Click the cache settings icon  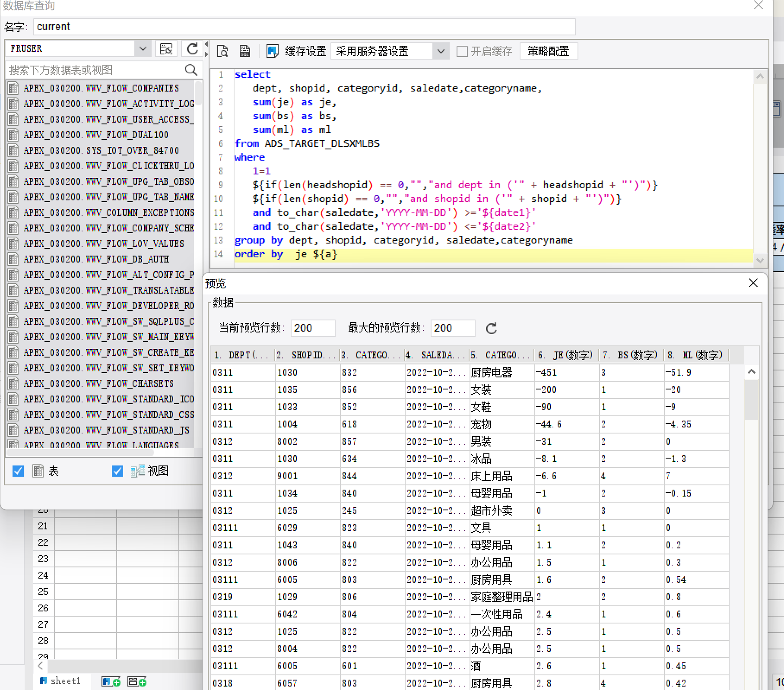pyautogui.click(x=272, y=51)
